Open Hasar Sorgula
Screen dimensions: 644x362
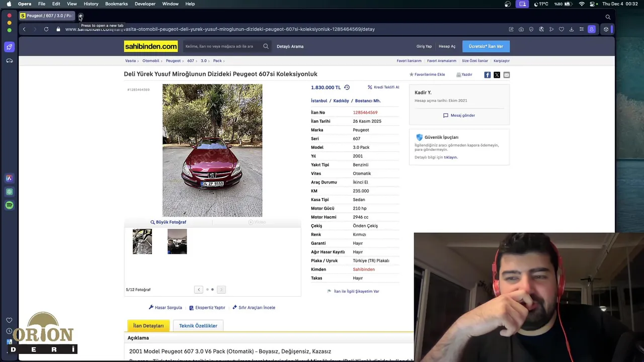(166, 308)
